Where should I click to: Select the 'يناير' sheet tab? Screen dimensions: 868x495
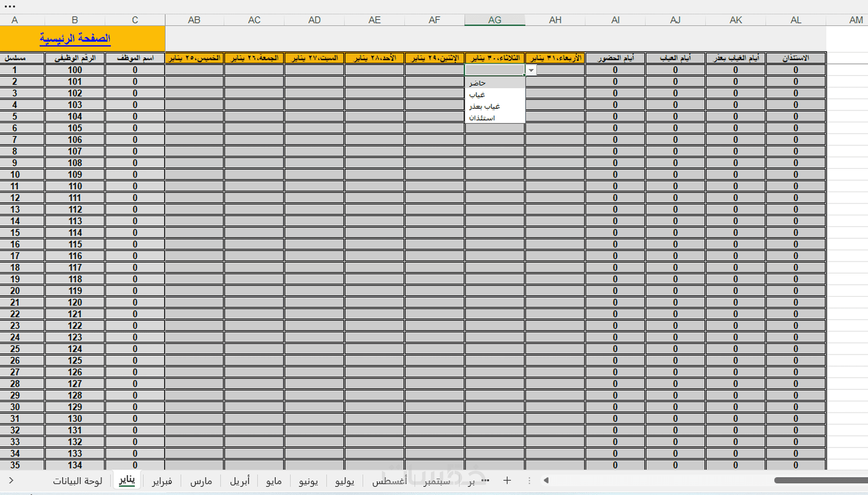[x=127, y=480]
